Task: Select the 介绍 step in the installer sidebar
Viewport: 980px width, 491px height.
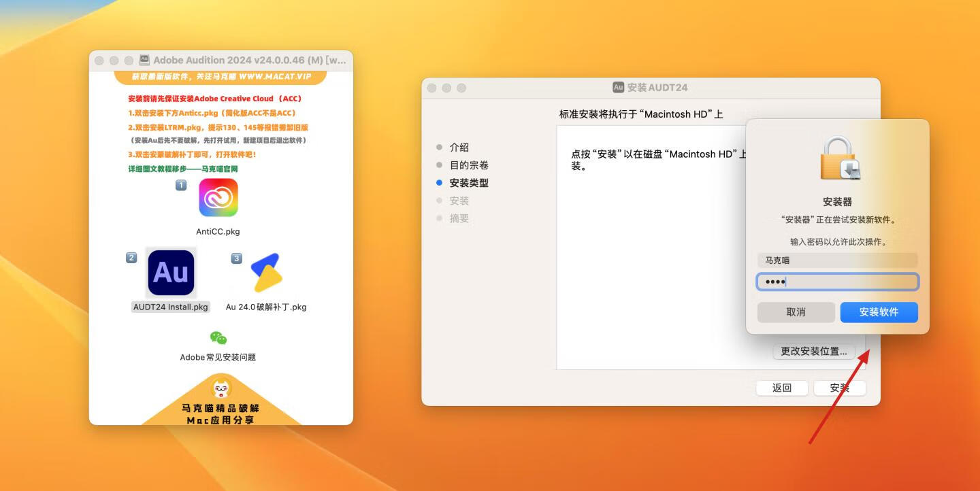Action: click(459, 148)
